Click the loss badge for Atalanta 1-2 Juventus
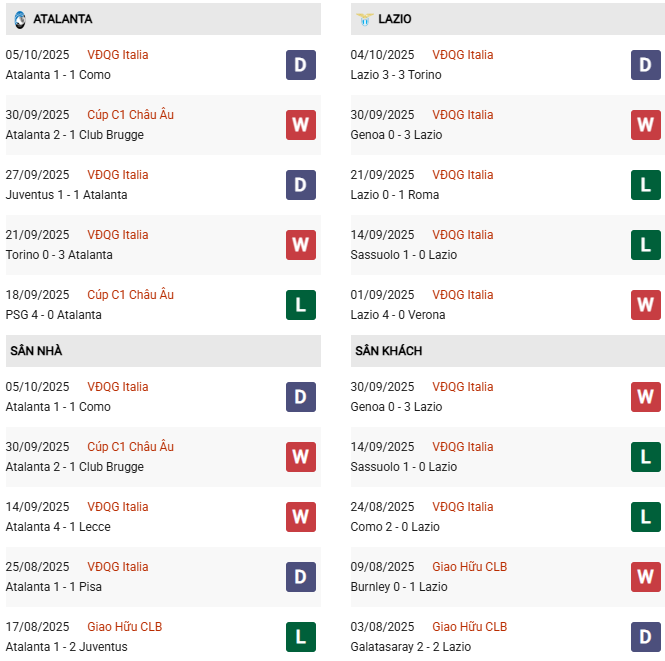 [301, 637]
